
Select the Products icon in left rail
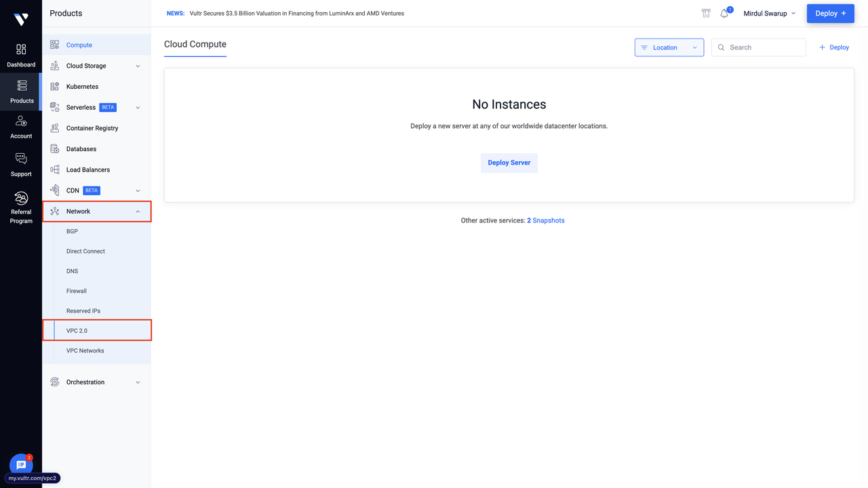click(x=22, y=85)
